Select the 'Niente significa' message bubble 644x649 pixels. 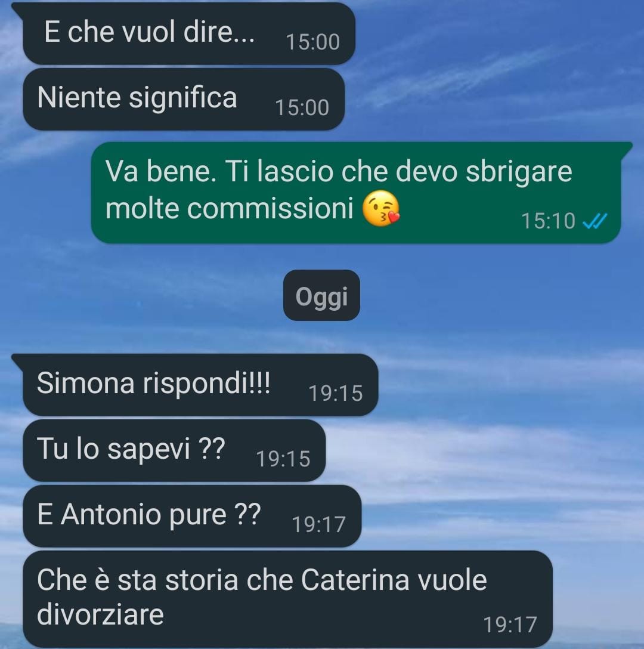[184, 100]
